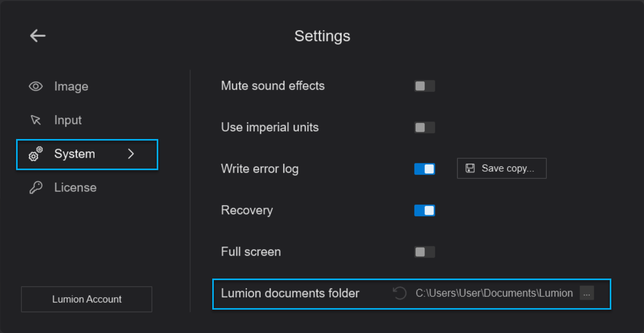Image resolution: width=644 pixels, height=333 pixels.
Task: Select the key icon next to License
Action: click(x=35, y=187)
